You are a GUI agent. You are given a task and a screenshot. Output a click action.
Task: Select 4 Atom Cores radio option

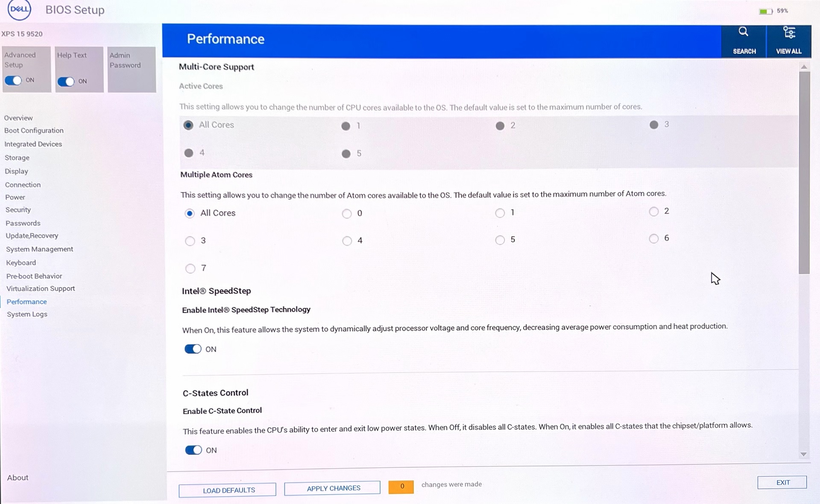tap(346, 239)
